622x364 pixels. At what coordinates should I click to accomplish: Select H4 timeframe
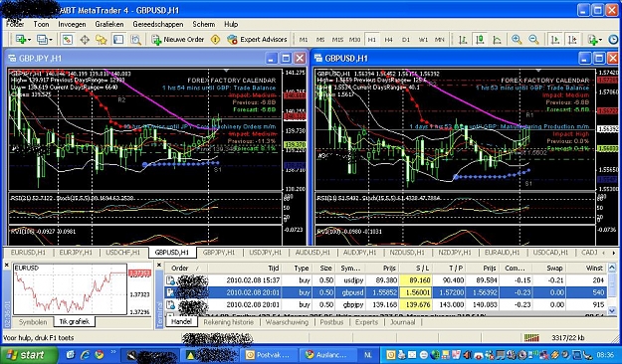tap(389, 40)
